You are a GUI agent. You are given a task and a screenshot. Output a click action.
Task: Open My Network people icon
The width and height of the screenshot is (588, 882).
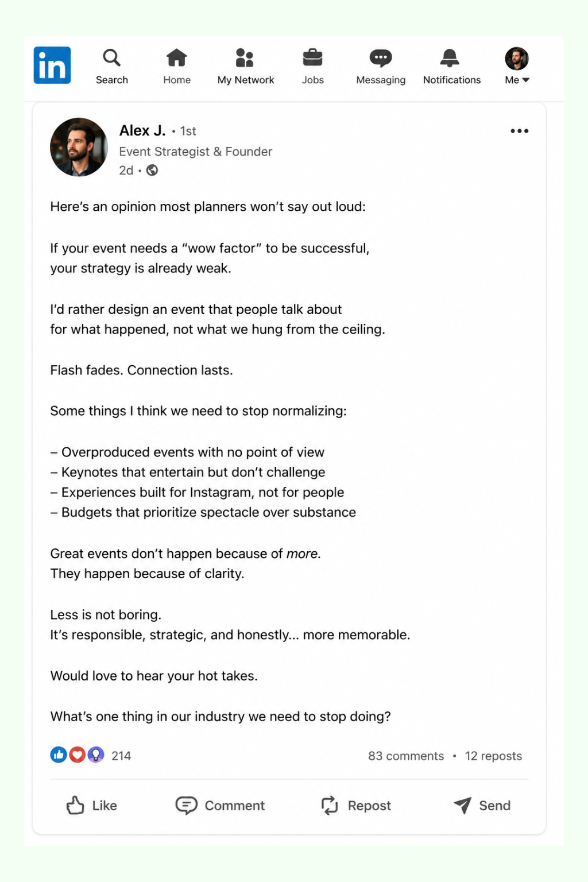coord(245,57)
